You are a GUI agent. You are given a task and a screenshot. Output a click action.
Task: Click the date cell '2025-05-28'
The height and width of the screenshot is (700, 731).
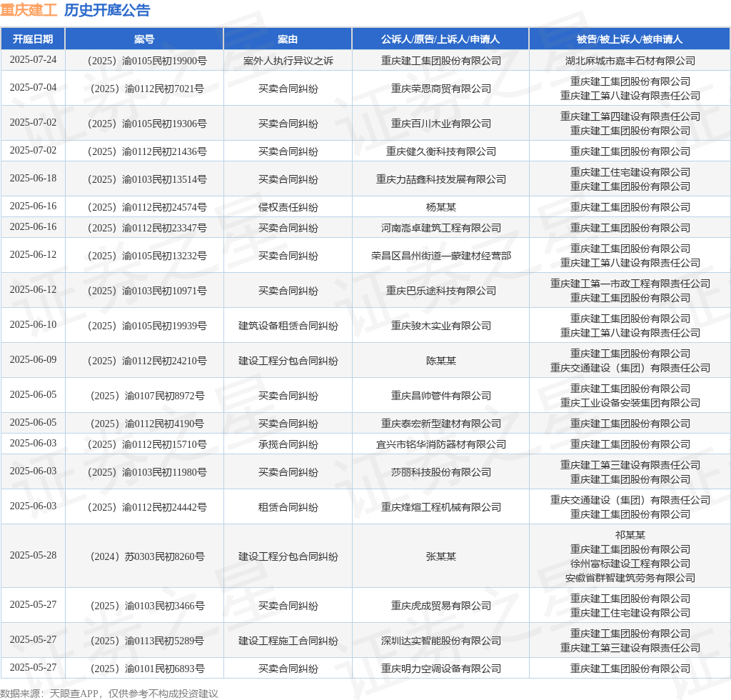coord(33,556)
